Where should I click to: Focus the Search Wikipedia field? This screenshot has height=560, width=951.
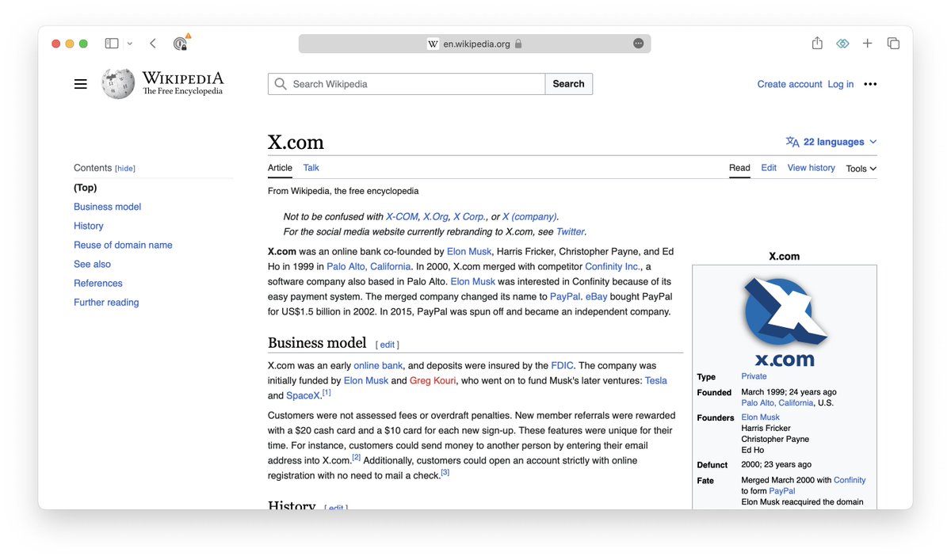click(407, 84)
